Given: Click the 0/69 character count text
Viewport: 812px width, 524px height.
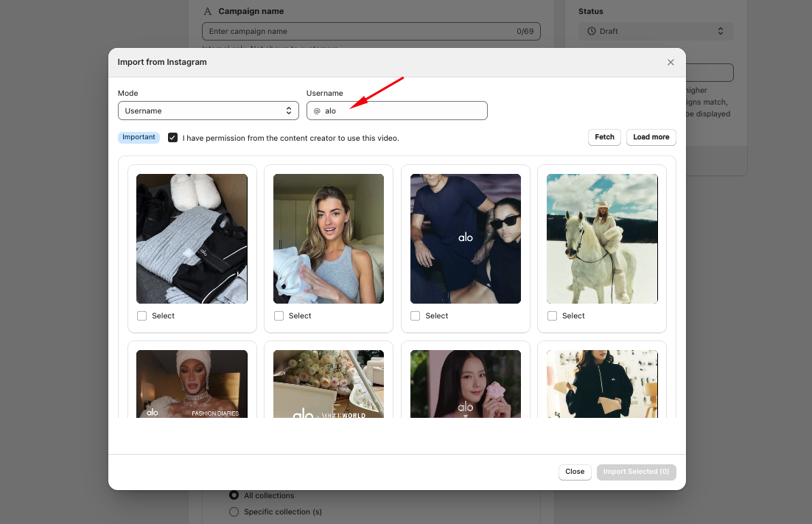Looking at the screenshot, I should click(x=525, y=31).
